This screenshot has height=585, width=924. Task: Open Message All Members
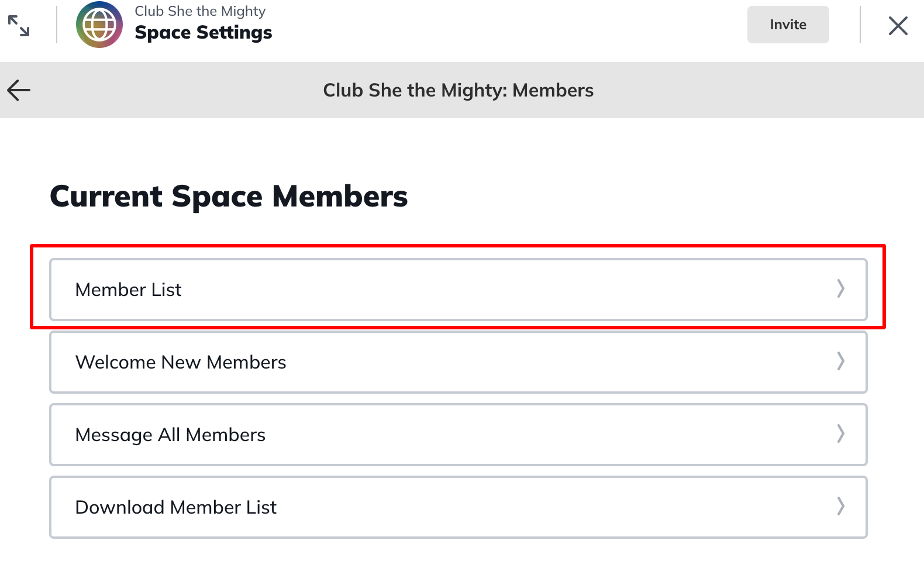tap(170, 435)
